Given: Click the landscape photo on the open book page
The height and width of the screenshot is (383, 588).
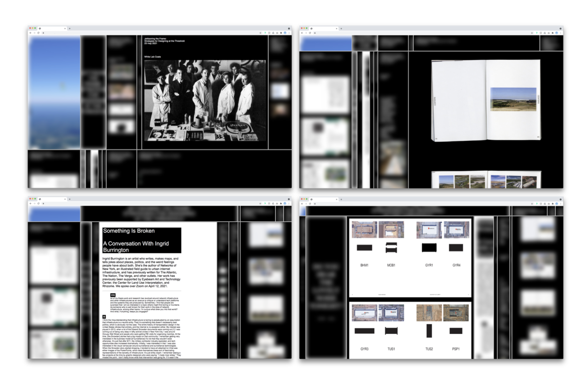Looking at the screenshot, I should point(513,99).
